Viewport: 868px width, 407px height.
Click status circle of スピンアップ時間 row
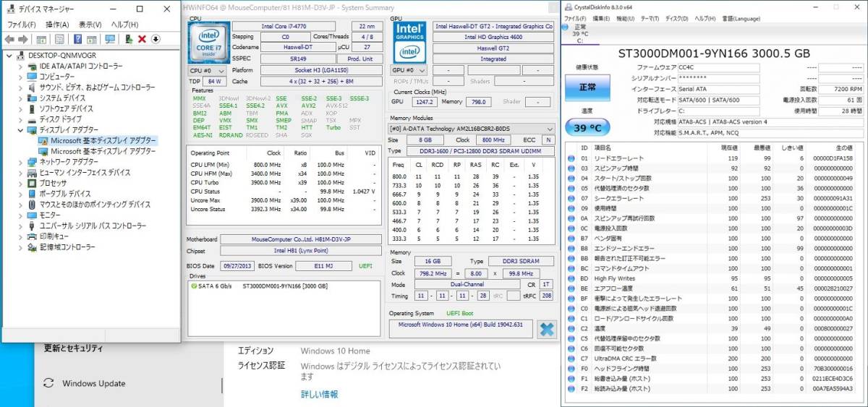tap(572, 168)
